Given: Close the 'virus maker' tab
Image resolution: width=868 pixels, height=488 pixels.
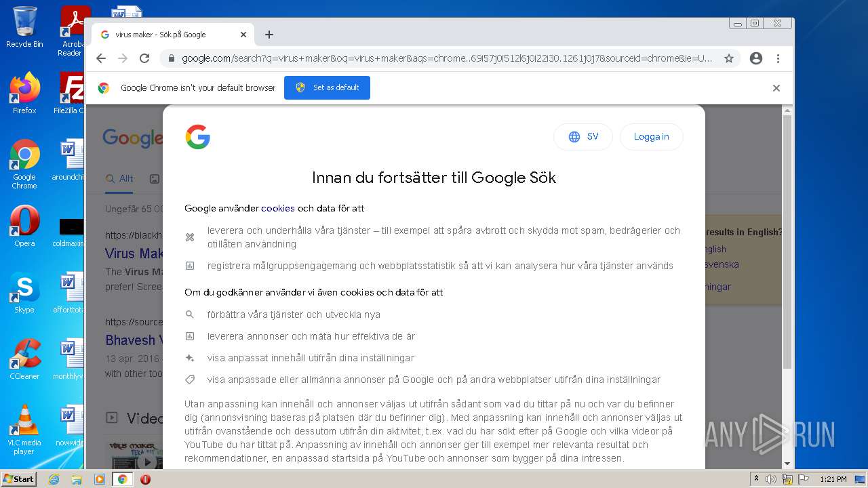Looking at the screenshot, I should [243, 35].
